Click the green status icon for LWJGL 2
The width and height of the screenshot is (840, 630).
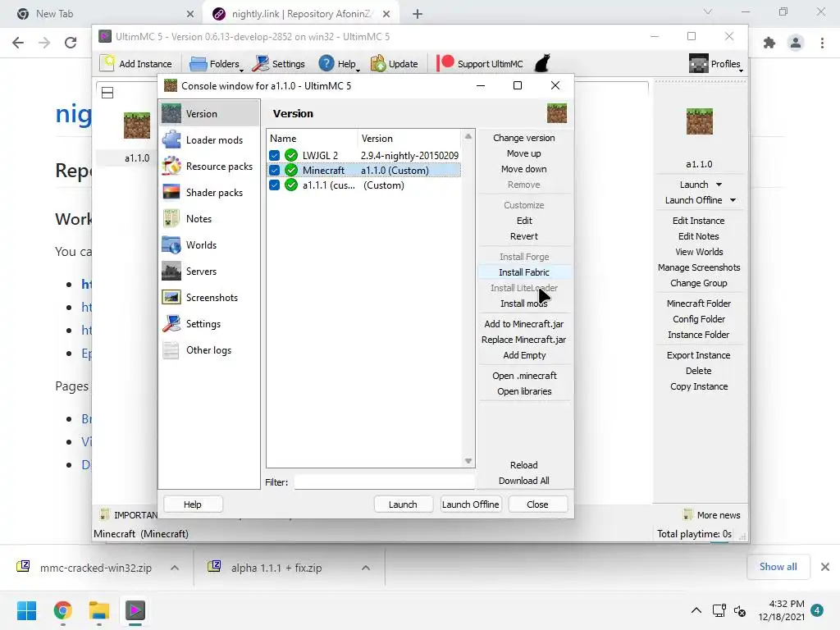coord(291,155)
